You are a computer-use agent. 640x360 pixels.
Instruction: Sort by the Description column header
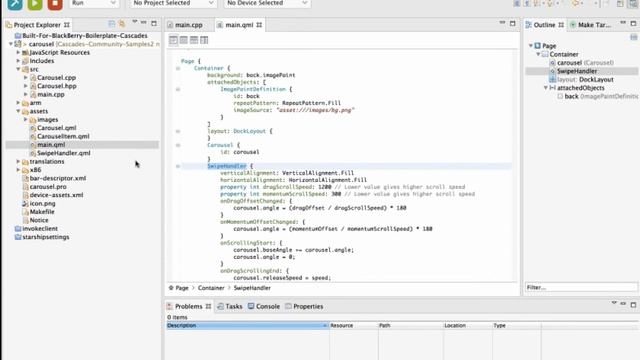point(247,325)
